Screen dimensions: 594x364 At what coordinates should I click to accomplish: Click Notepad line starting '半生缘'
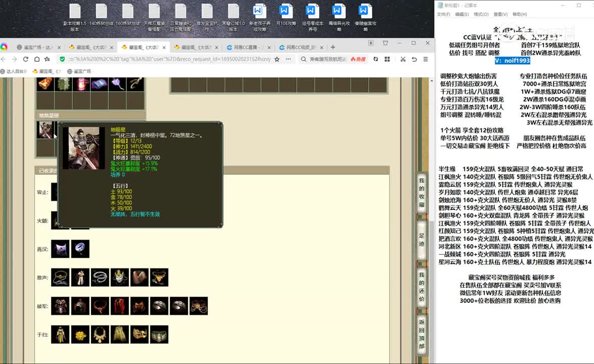click(x=511, y=169)
